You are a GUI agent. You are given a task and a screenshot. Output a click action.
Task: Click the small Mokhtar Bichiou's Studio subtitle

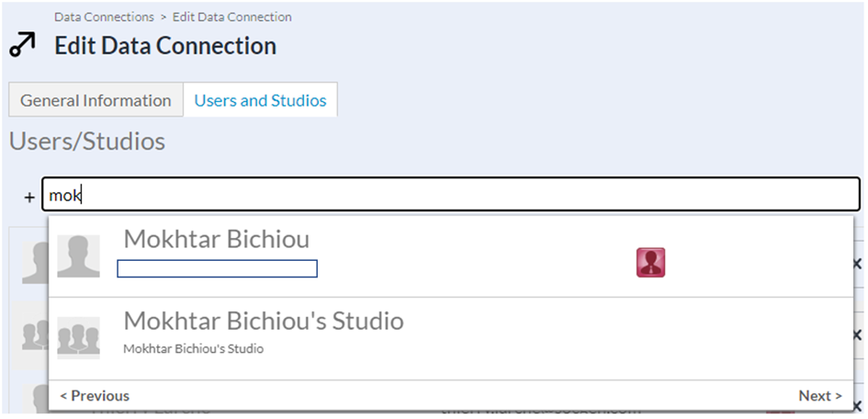[193, 348]
